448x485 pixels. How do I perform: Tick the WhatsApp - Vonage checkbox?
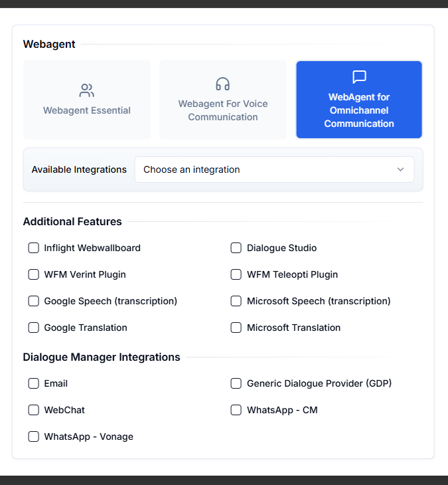click(x=33, y=436)
